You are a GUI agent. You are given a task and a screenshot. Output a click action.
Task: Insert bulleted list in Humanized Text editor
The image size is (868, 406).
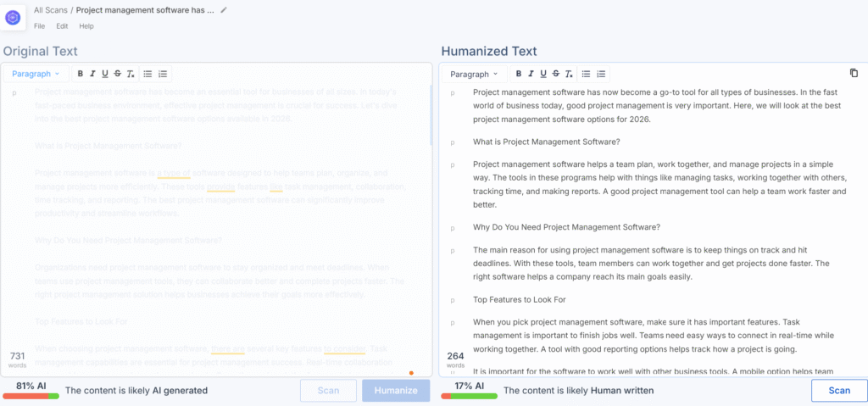[586, 74]
